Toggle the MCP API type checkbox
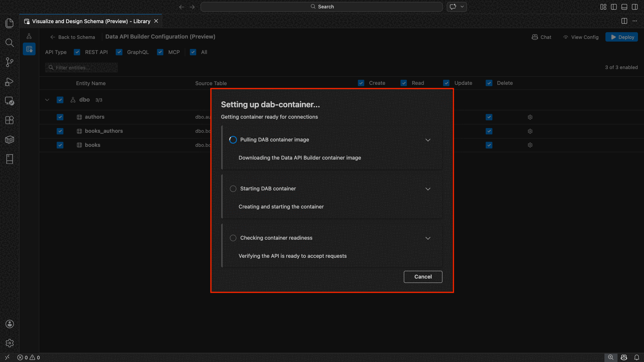Viewport: 644px width, 362px height. [160, 52]
